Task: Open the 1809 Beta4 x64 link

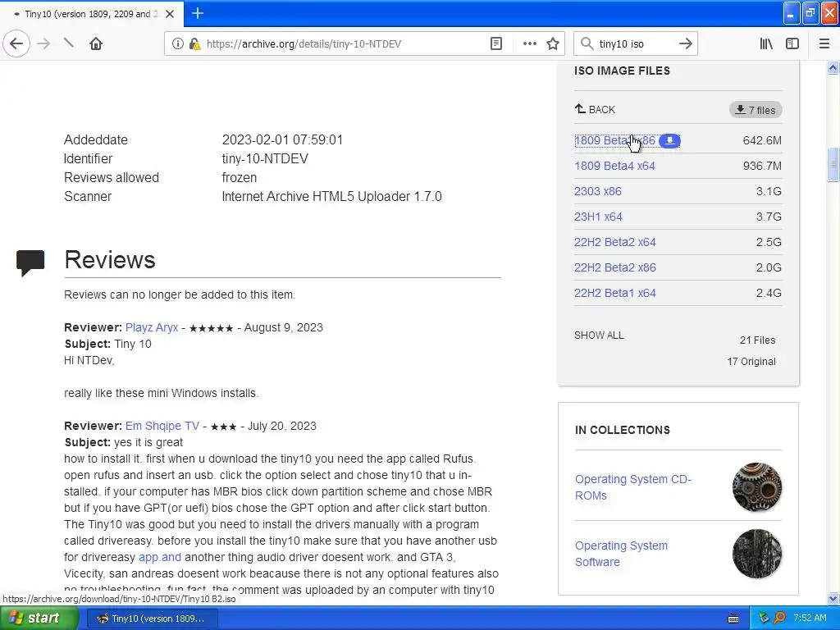Action: tap(614, 166)
